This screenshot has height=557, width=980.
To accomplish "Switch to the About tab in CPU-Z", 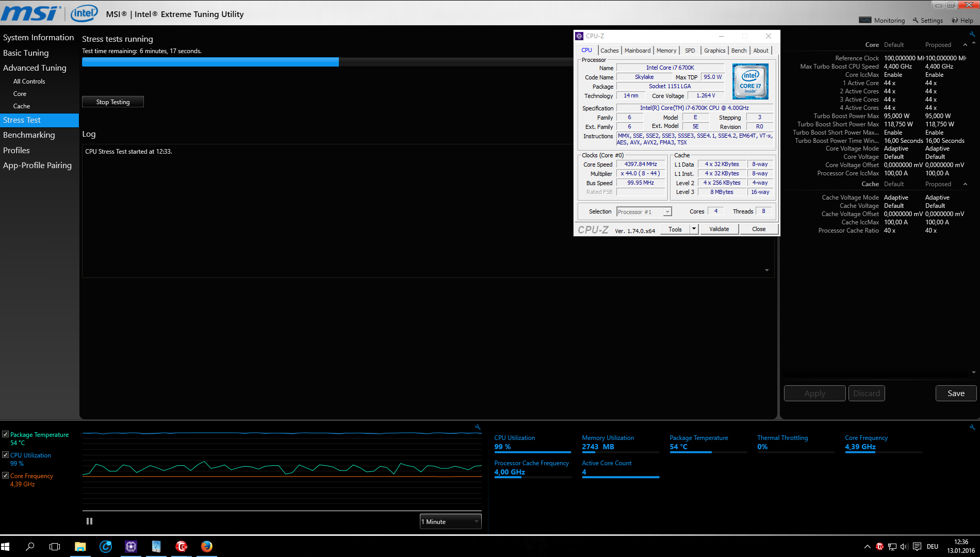I will (761, 51).
